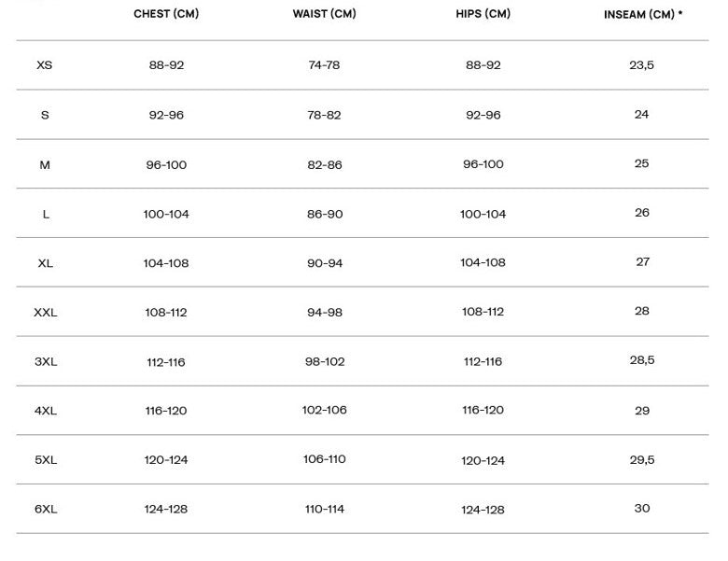Select the HIPS (CM) column header
The width and height of the screenshot is (728, 561).
pos(483,14)
